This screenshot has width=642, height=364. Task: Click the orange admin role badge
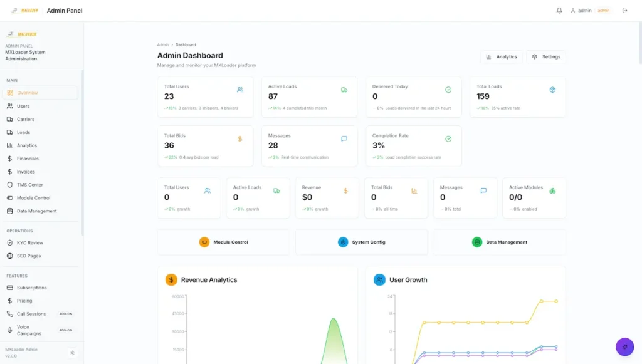(x=604, y=11)
